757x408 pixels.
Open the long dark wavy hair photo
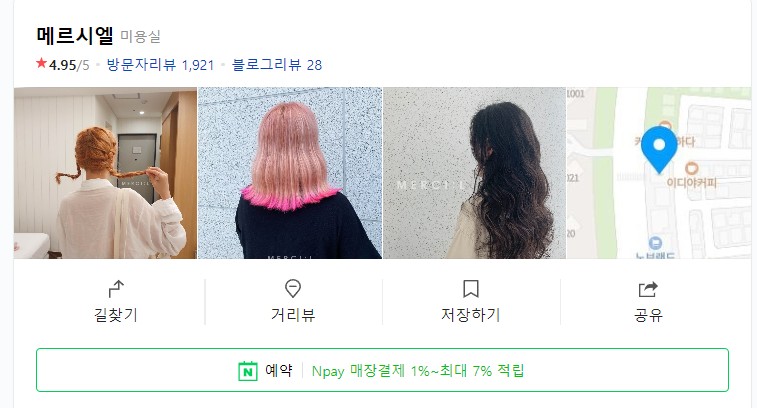pos(474,173)
